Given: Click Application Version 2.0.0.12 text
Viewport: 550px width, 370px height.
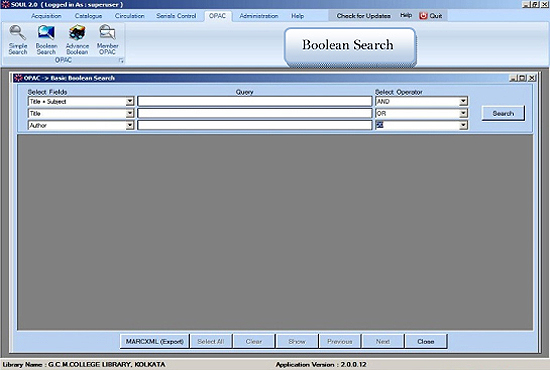Looking at the screenshot, I should click(321, 364).
